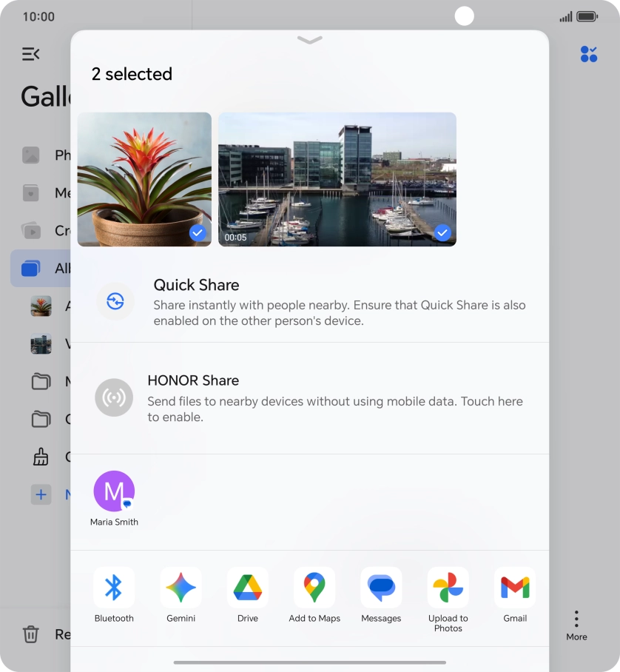Open the Drive share option

[x=247, y=588]
